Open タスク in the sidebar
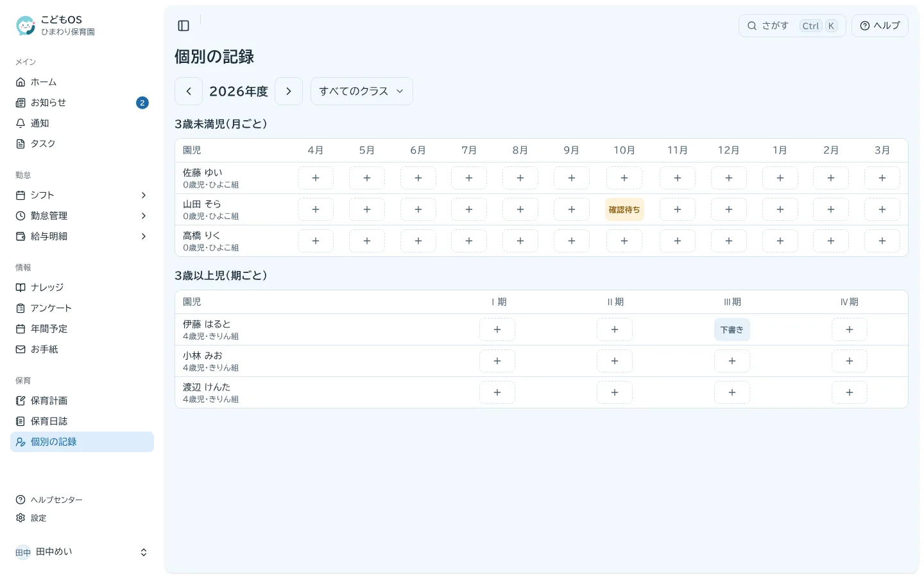The image size is (924, 578). (82, 144)
